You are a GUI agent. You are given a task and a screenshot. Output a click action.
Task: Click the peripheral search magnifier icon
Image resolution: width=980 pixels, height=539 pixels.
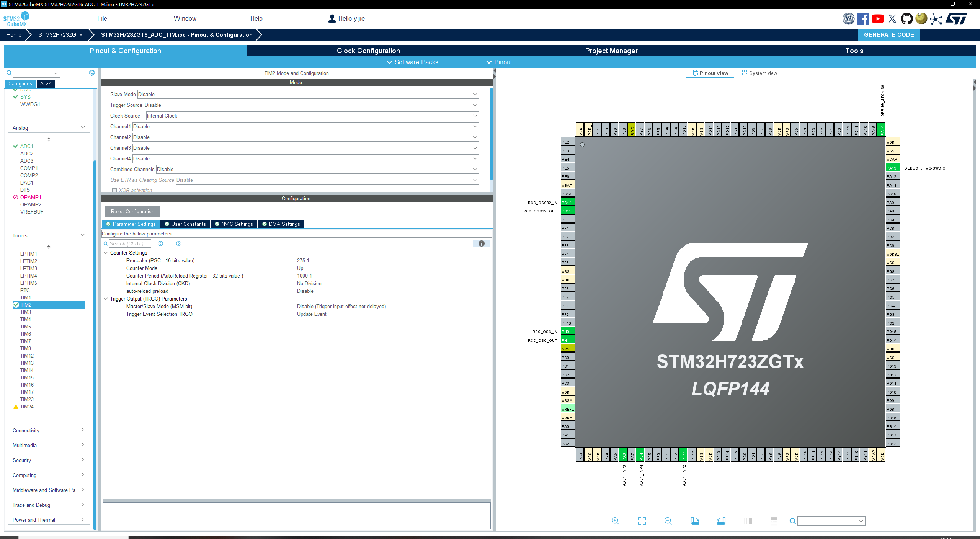(9, 73)
